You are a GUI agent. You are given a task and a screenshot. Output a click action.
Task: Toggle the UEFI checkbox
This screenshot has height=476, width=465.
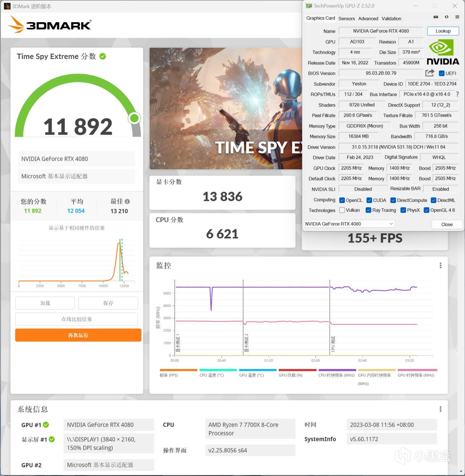[441, 73]
